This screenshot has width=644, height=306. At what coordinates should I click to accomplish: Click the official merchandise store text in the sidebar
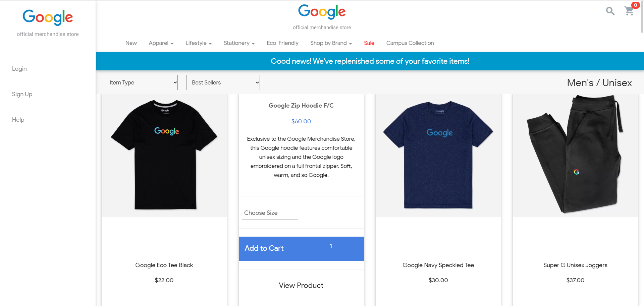pyautogui.click(x=48, y=34)
